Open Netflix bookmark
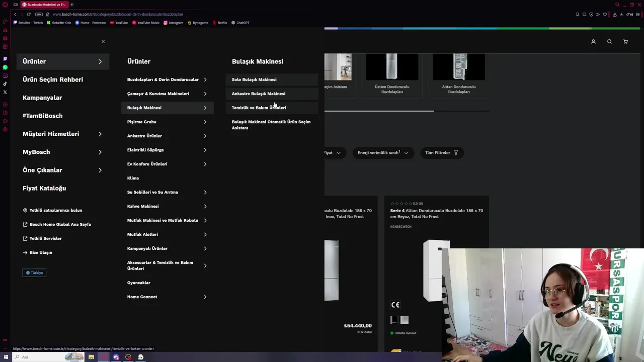 [x=220, y=23]
